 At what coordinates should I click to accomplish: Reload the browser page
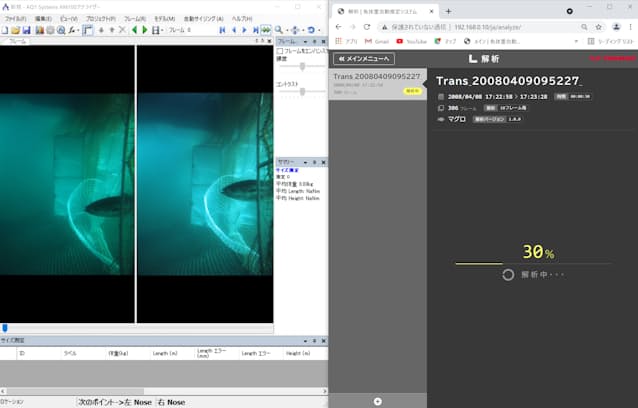click(369, 27)
